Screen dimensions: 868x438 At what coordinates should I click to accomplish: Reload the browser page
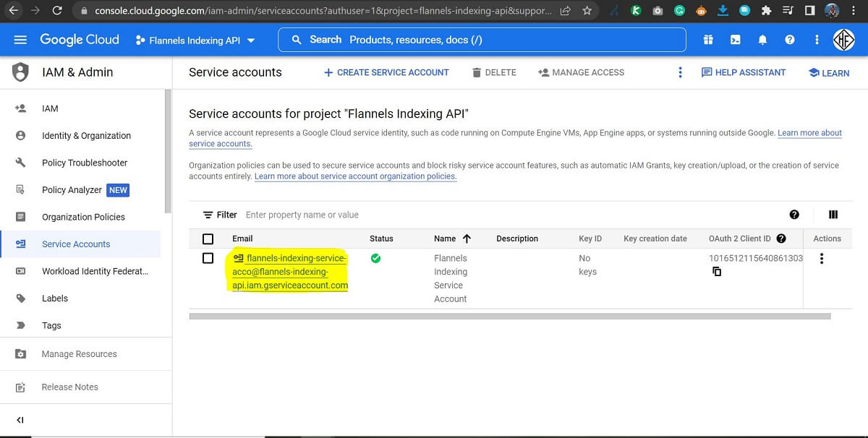click(58, 11)
